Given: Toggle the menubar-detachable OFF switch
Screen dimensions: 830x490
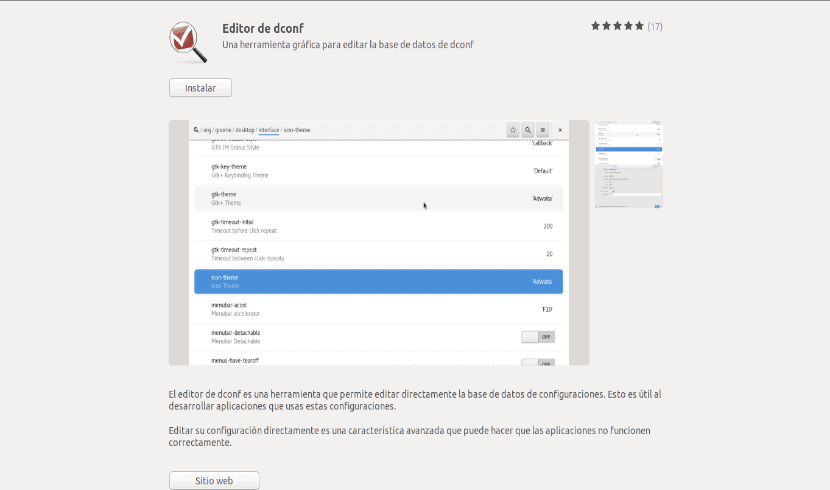Looking at the screenshot, I should (x=538, y=337).
